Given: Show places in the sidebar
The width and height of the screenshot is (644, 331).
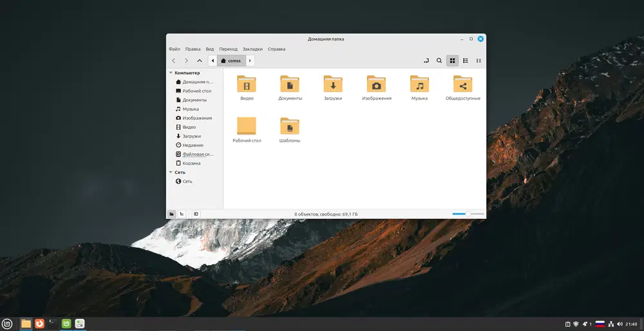Looking at the screenshot, I should pos(171,214).
